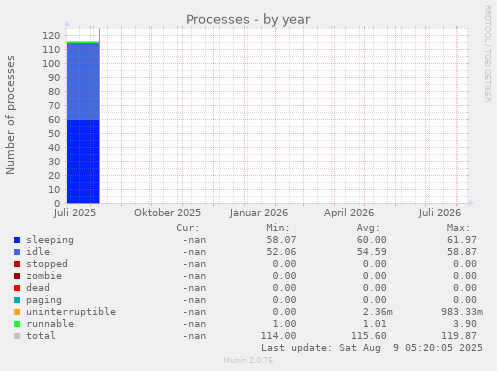Click the 'Processes - by year' title

click(248, 20)
